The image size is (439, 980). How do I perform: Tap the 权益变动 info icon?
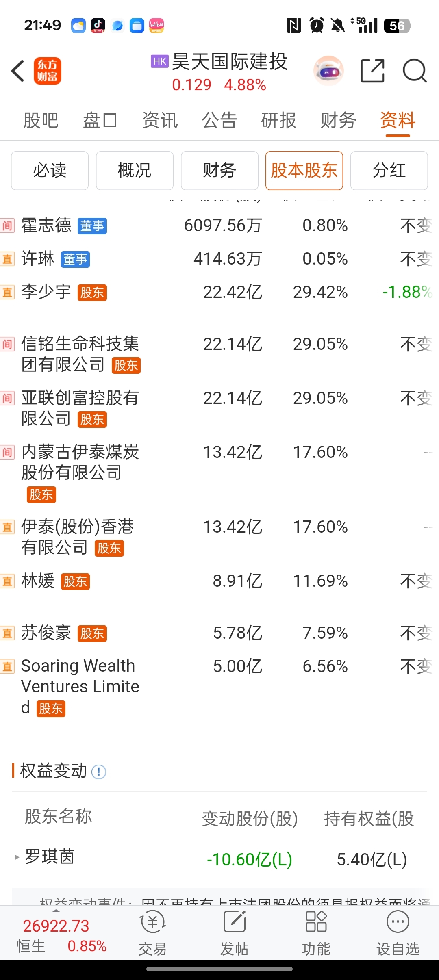pos(99,772)
